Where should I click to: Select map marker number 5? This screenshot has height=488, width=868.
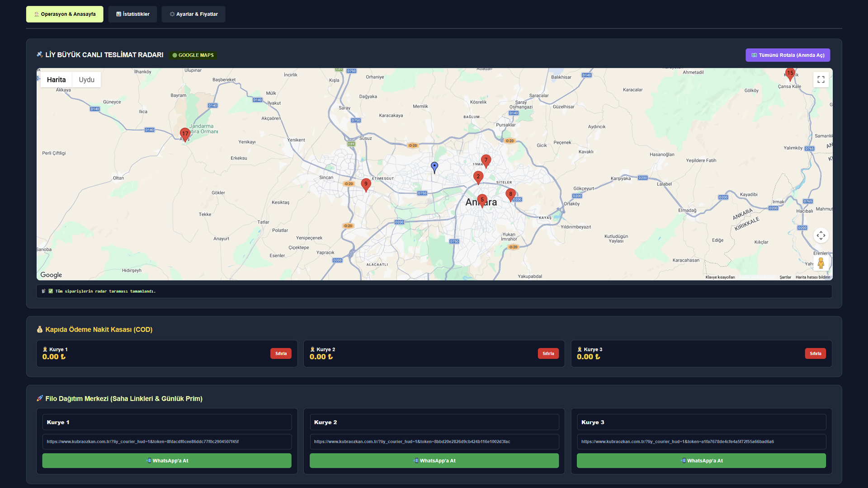(x=482, y=200)
